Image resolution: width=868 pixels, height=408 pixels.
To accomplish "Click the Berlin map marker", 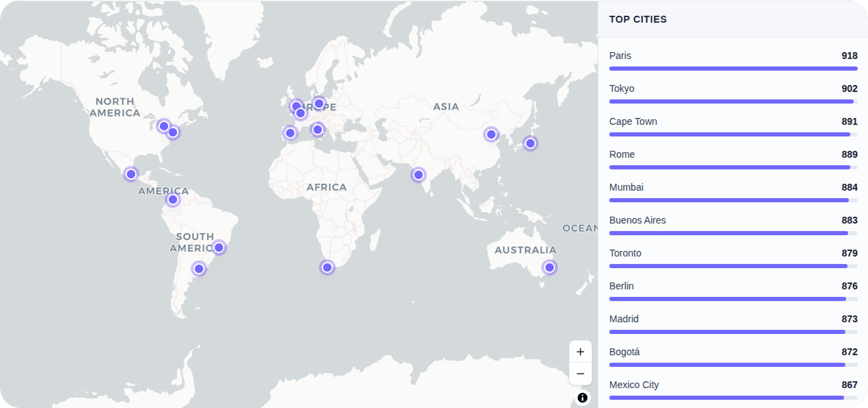I will click(x=319, y=104).
